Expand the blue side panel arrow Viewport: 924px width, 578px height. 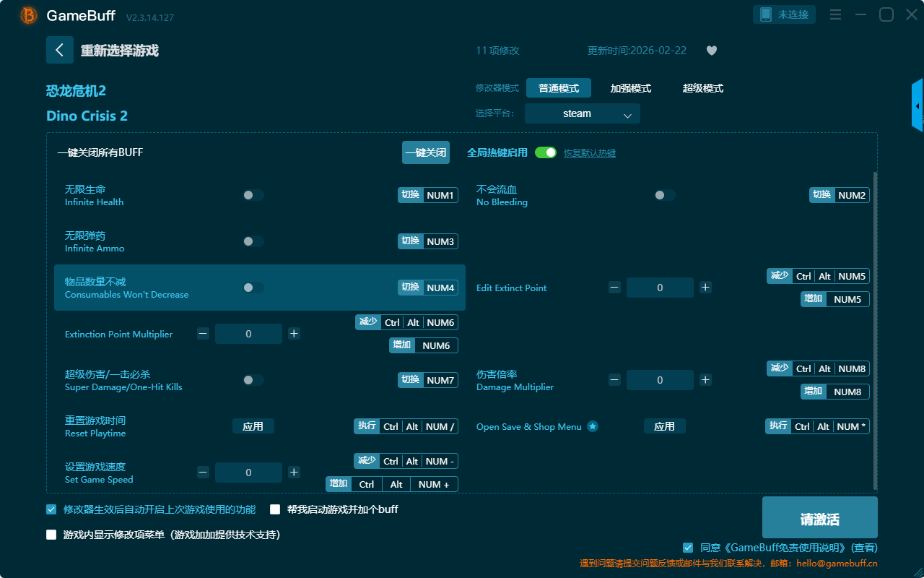point(918,105)
